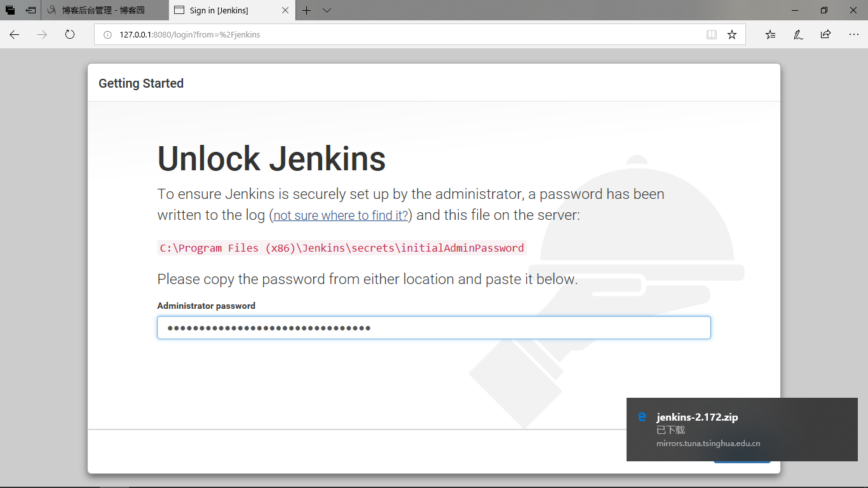Click the 'Administrator password' label
868x488 pixels.
click(x=207, y=306)
